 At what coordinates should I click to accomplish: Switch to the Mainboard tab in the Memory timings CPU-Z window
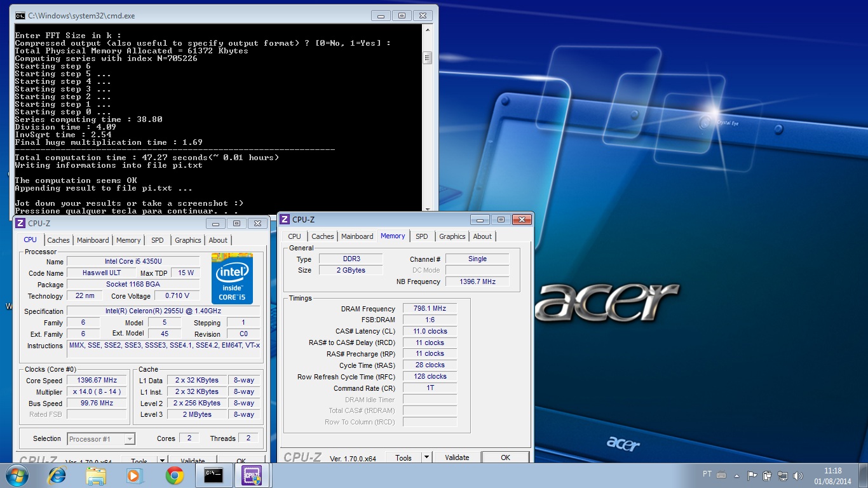(357, 236)
